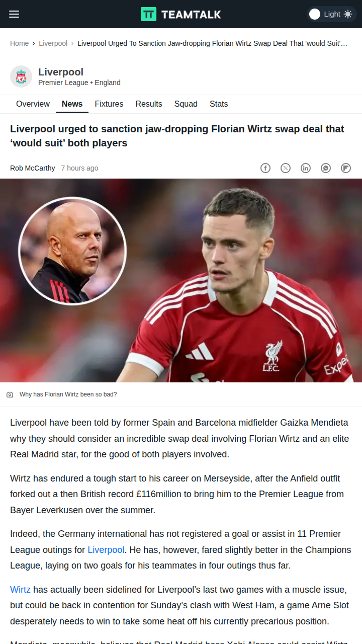Screen dimensions: 362x644
Task: Switch to the Overview tab
Action: [33, 104]
